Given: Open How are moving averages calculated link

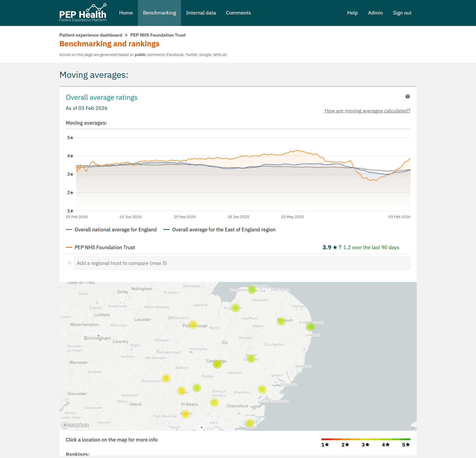Looking at the screenshot, I should (x=367, y=111).
